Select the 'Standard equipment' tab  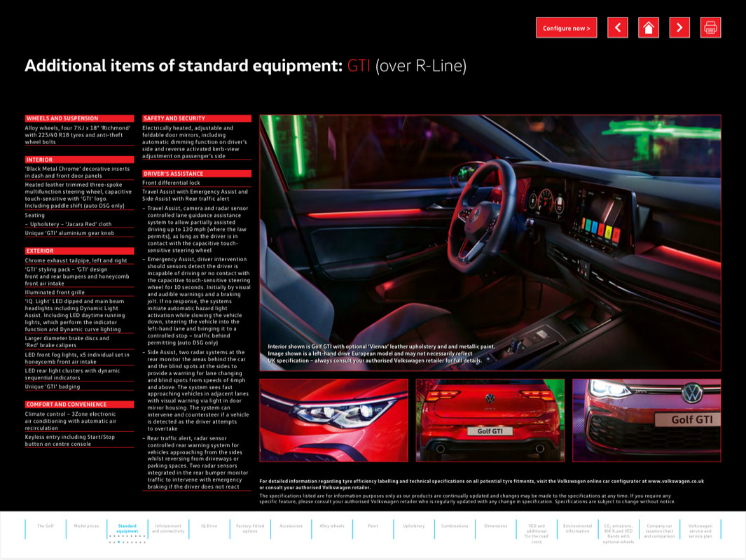tap(127, 528)
